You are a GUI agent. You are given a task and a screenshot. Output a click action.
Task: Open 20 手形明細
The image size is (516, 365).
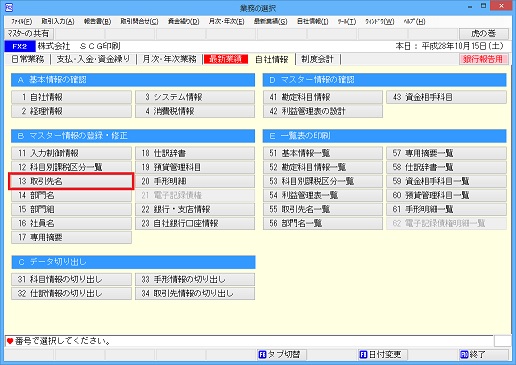point(195,181)
